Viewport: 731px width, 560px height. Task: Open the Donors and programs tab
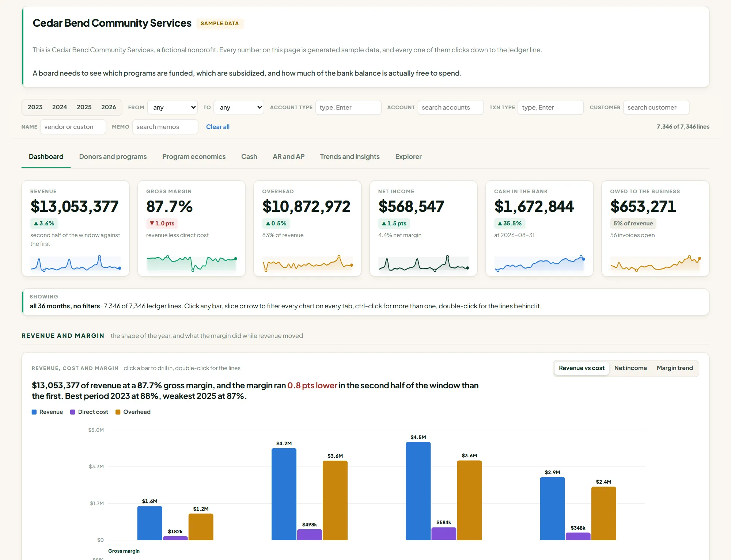point(113,157)
